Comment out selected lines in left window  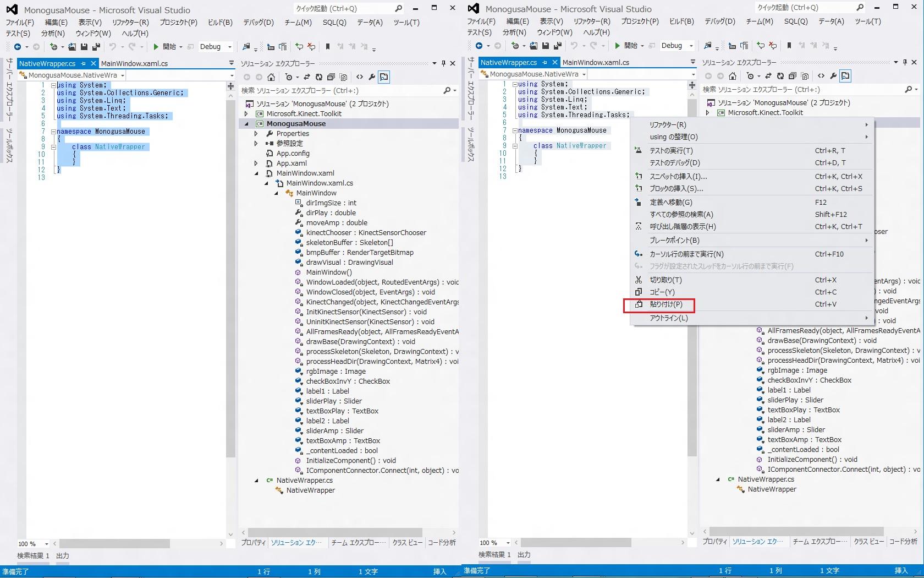click(299, 47)
